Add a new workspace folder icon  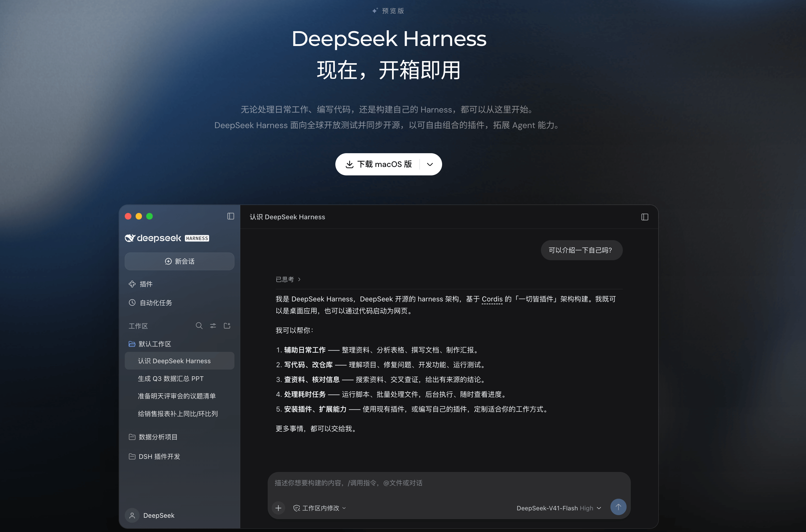click(x=227, y=326)
